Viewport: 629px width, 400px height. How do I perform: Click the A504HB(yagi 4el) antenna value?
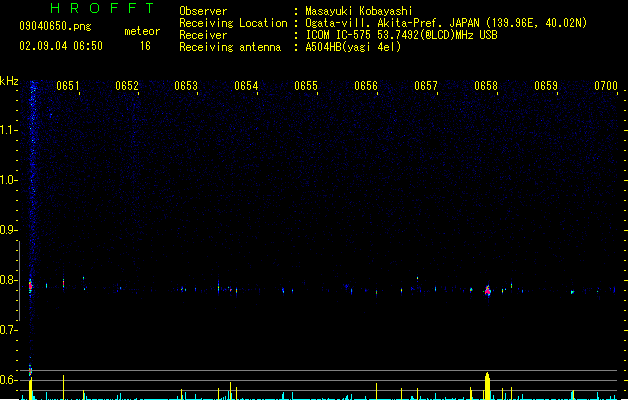353,47
